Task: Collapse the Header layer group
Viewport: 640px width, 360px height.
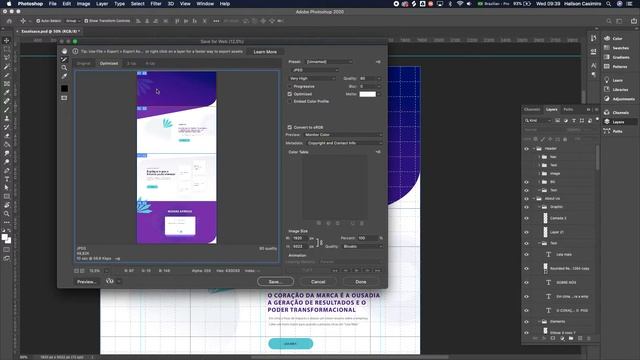Action: tap(534, 149)
